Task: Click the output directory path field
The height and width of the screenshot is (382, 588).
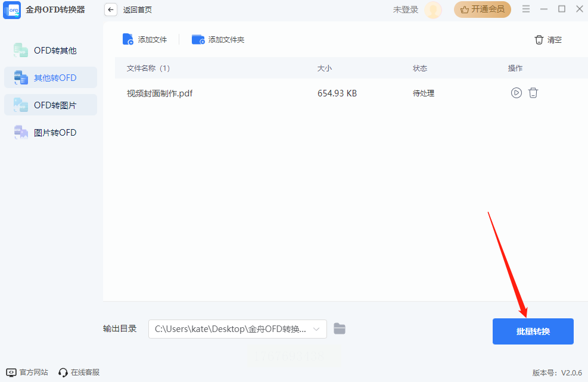Action: (238, 329)
